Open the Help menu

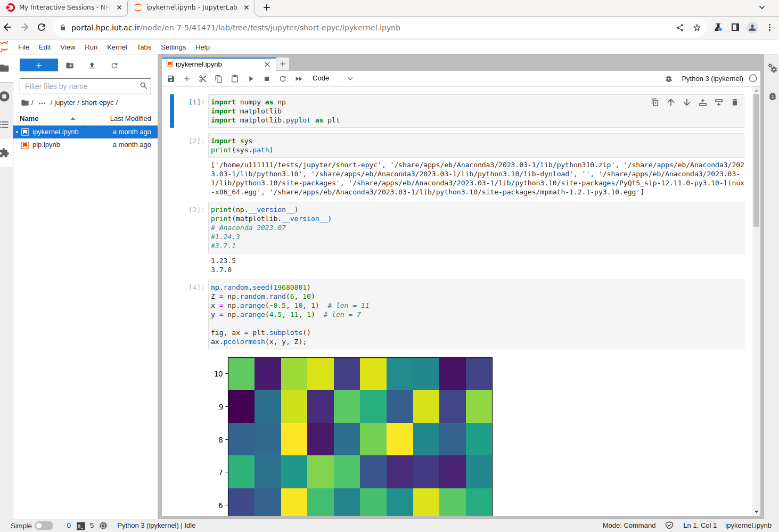coord(202,47)
